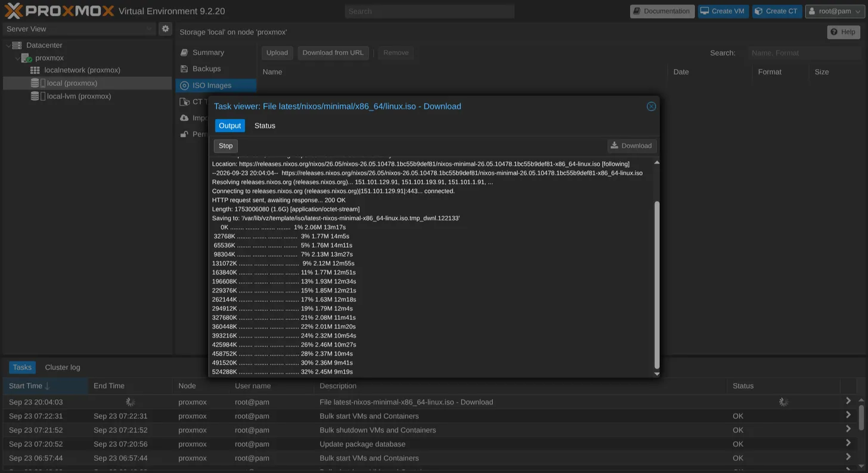Screen dimensions: 868x473
Task: Switch to the Tasks tab
Action: click(x=22, y=368)
